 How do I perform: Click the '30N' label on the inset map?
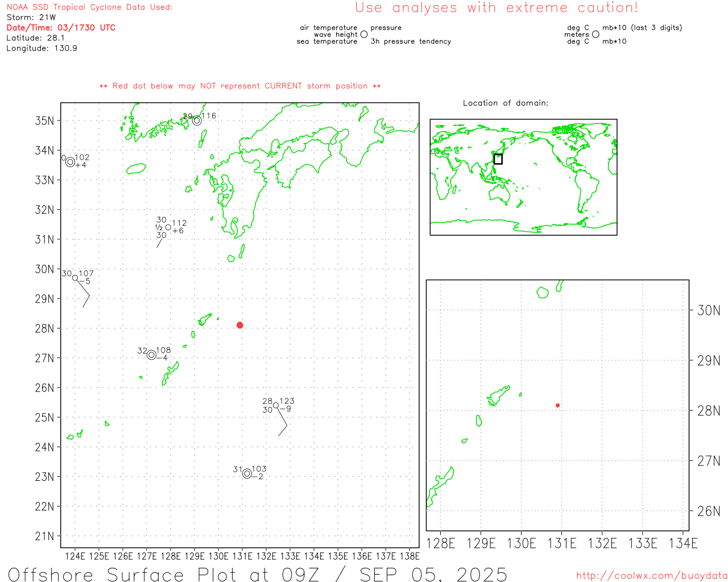coord(709,310)
